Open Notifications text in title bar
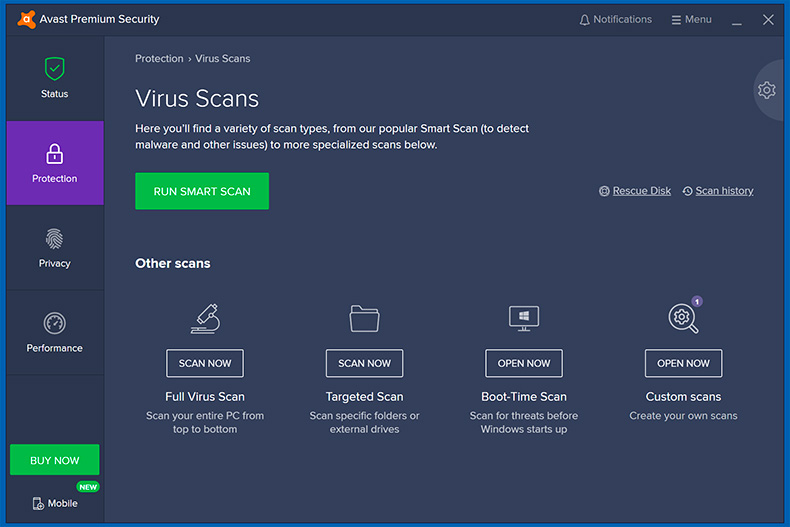The height and width of the screenshot is (527, 790). pyautogui.click(x=623, y=20)
